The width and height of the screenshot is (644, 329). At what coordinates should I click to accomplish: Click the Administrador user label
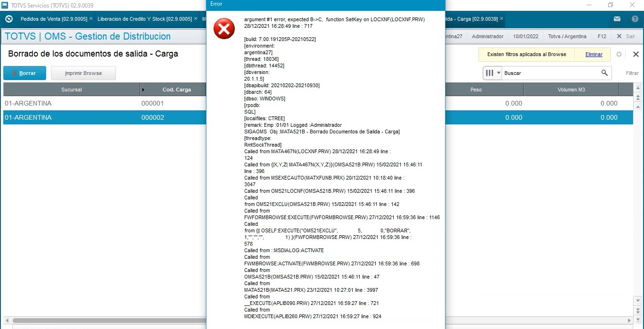487,36
